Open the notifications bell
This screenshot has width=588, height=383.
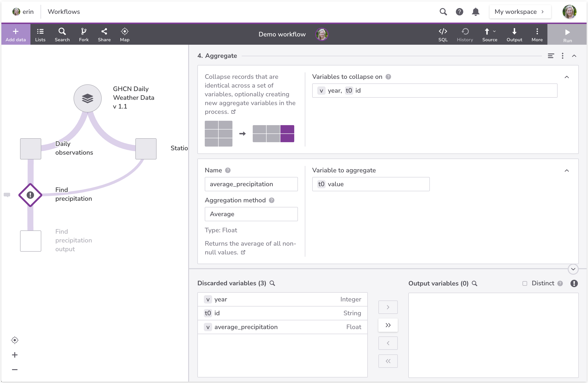click(475, 12)
